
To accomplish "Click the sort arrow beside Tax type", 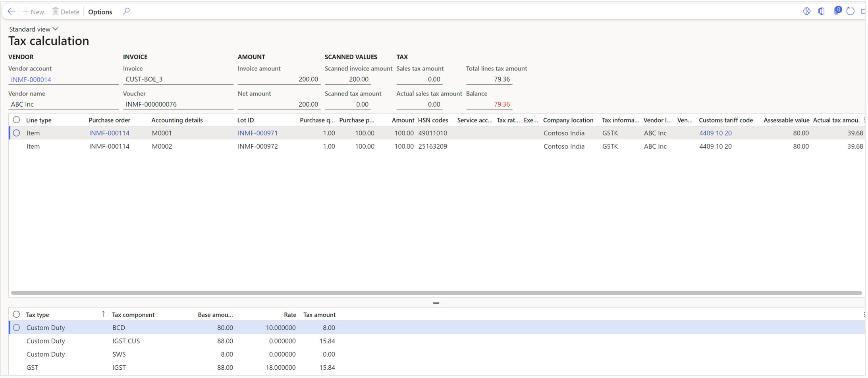I will 103,314.
